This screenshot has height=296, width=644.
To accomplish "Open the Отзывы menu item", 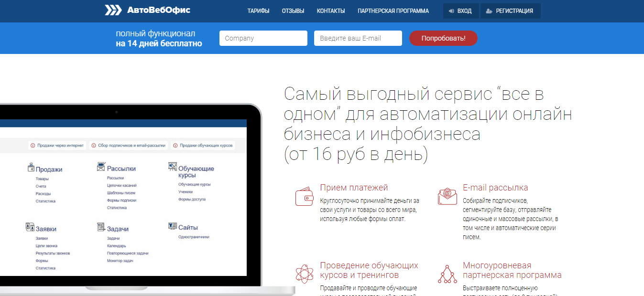I will point(293,11).
